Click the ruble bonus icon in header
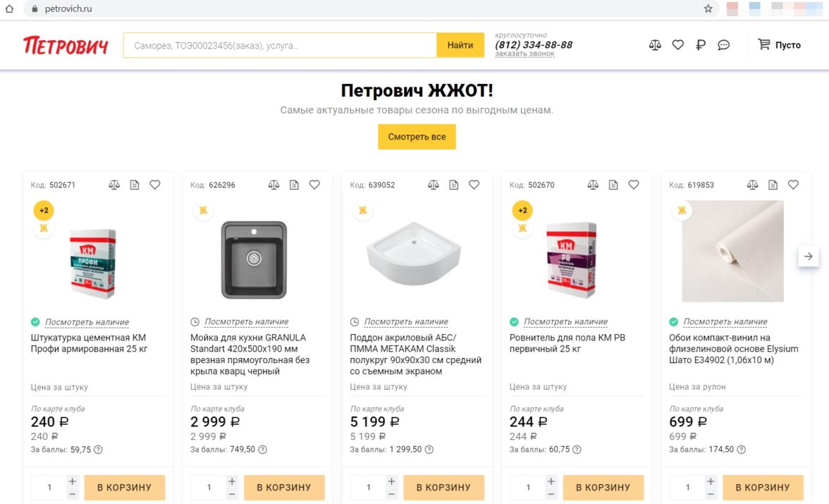 tap(700, 45)
